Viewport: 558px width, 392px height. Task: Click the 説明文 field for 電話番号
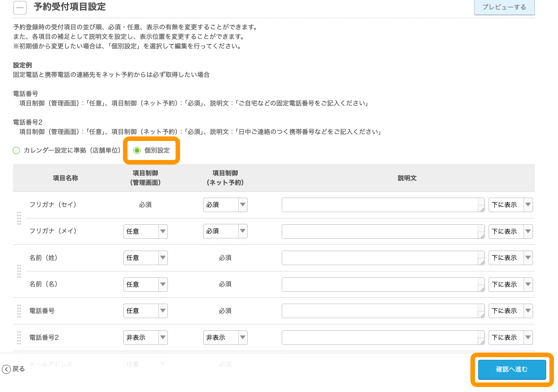(383, 311)
